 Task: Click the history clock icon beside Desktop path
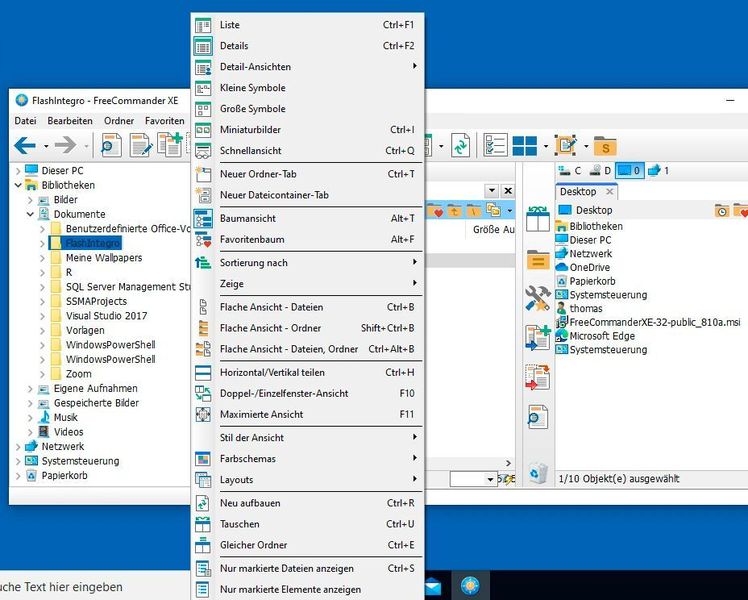pos(722,210)
